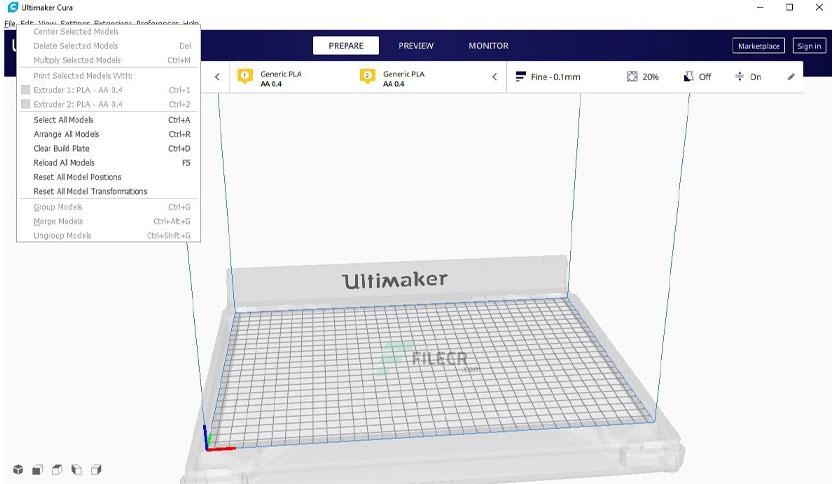Switch to 3D view cube icon
The width and height of the screenshot is (836, 484).
coord(18,470)
